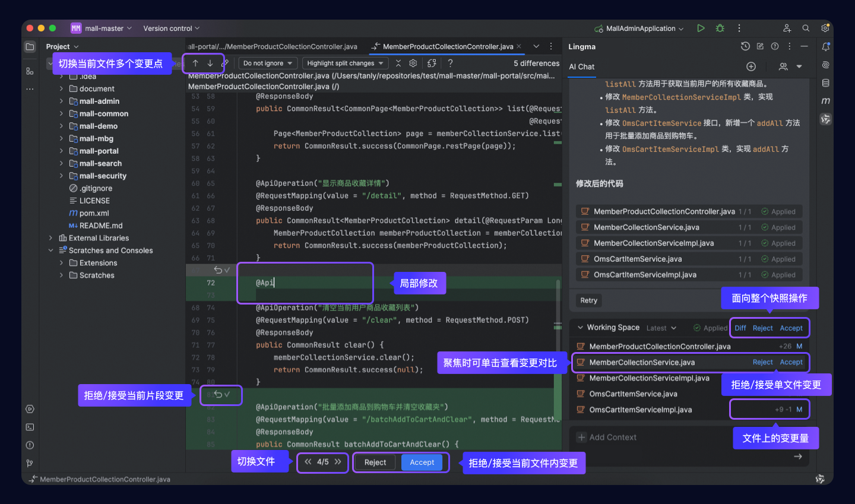Open MallAdminApplication run configuration dropdown
Screen dimensions: 855x504
639,28
